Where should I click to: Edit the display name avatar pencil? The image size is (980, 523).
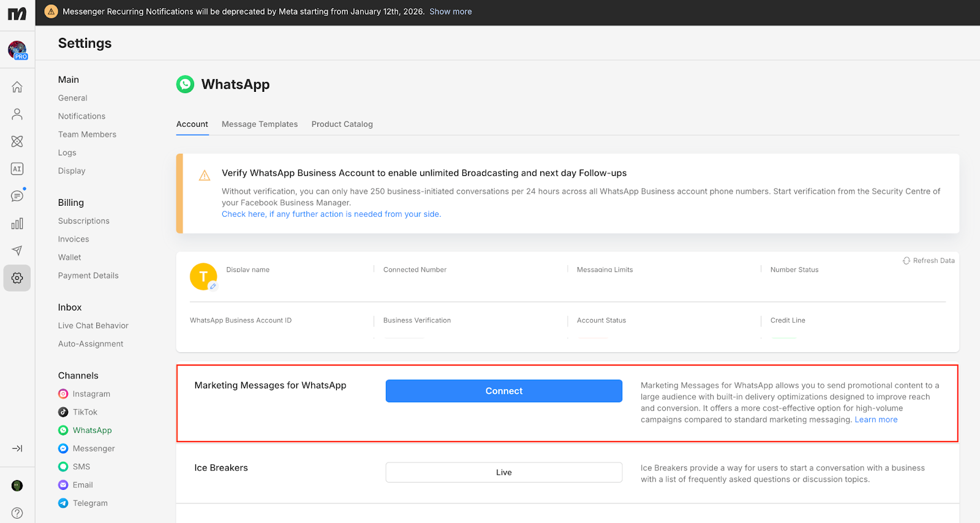coord(213,286)
